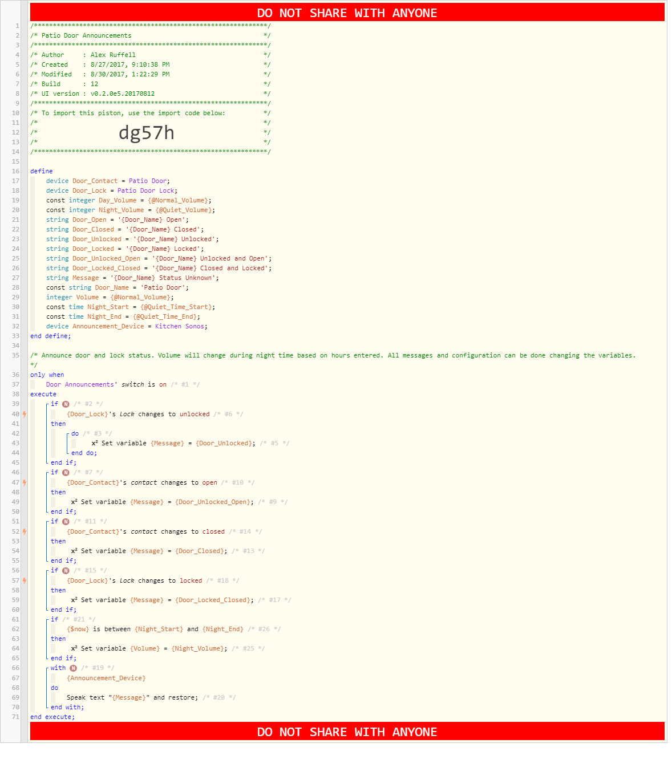672x784 pixels.
Task: Click the 'execute' keyword
Action: [43, 394]
